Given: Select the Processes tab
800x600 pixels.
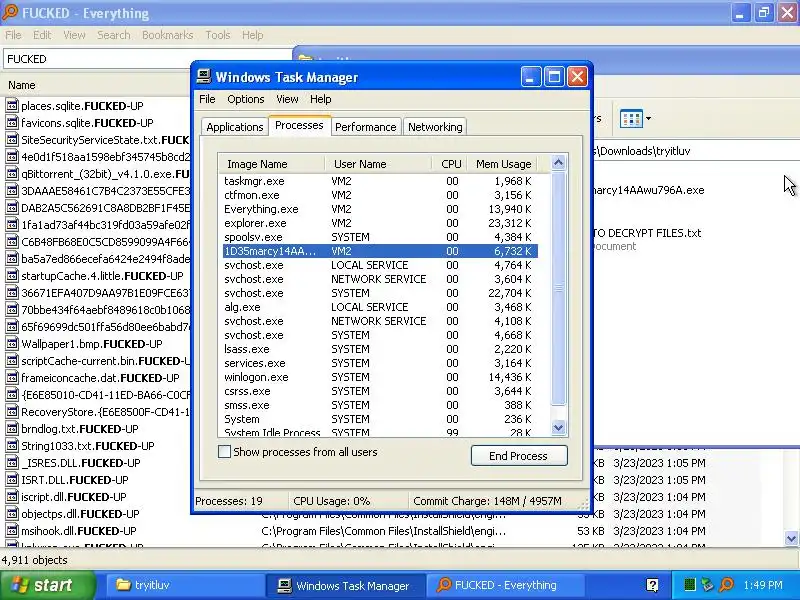Looking at the screenshot, I should click(299, 126).
